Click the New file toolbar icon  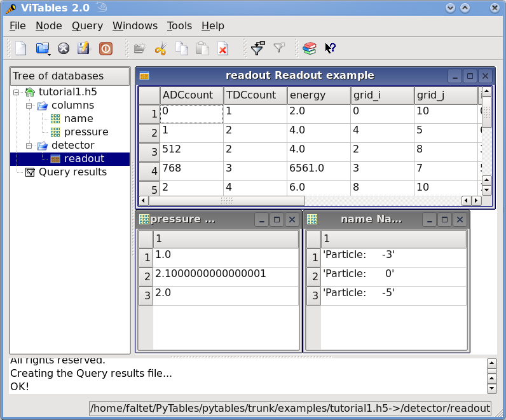pyautogui.click(x=21, y=48)
